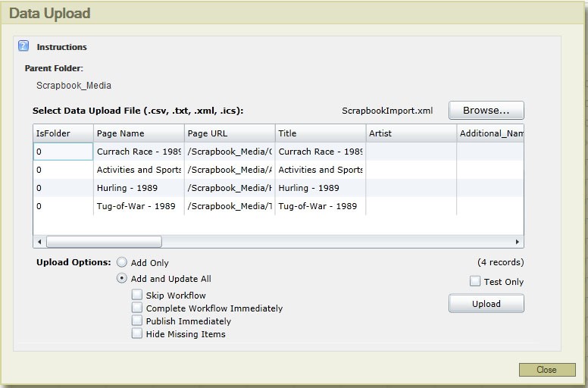This screenshot has height=388, width=588.
Task: Click the Page URL column header
Action: [230, 133]
